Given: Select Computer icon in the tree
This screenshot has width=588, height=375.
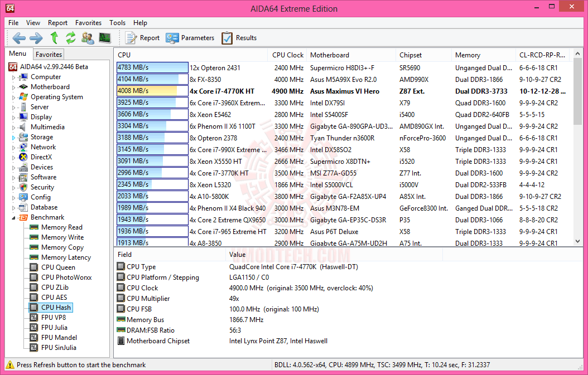Looking at the screenshot, I should tap(23, 77).
